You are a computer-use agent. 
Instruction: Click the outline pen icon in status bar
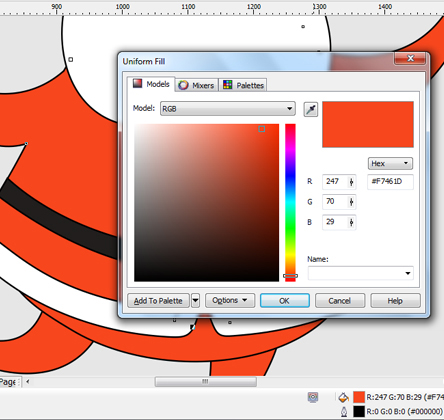pyautogui.click(x=344, y=411)
